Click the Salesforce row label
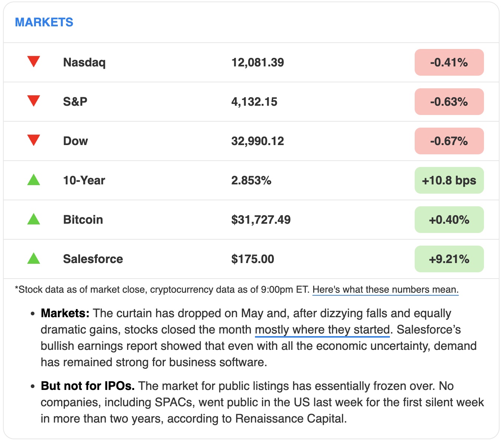Viewport: 504px width, 440px height. [x=93, y=259]
